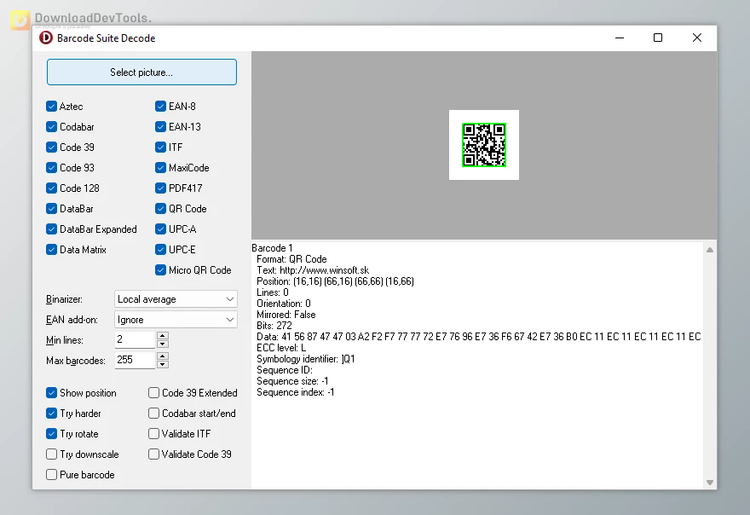
Task: Increase Min lines with up arrow
Action: coord(163,336)
